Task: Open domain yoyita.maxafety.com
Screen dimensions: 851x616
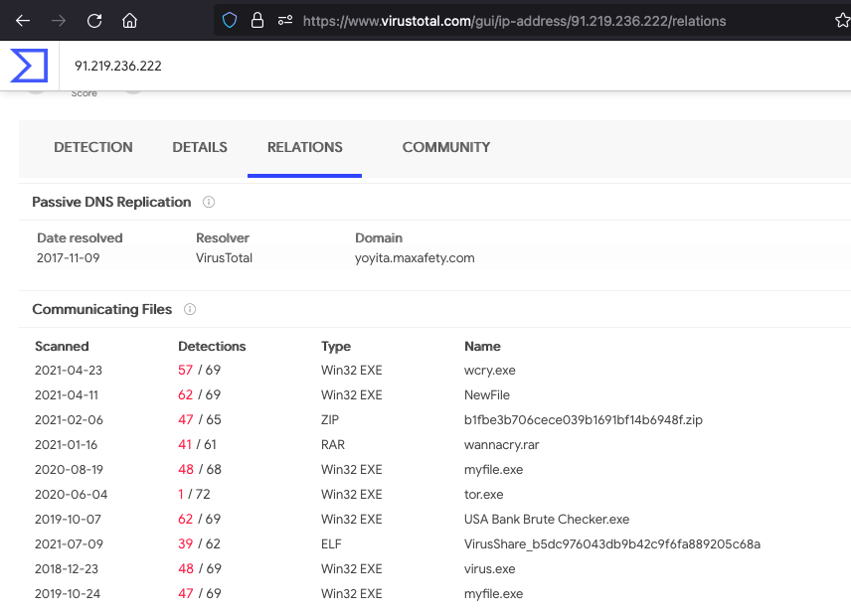Action: click(x=415, y=257)
